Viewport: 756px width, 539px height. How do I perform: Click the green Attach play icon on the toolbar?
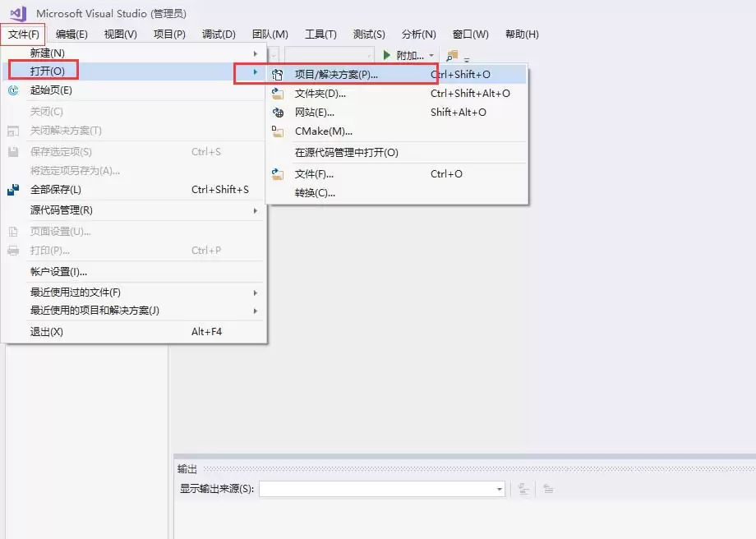(x=385, y=55)
